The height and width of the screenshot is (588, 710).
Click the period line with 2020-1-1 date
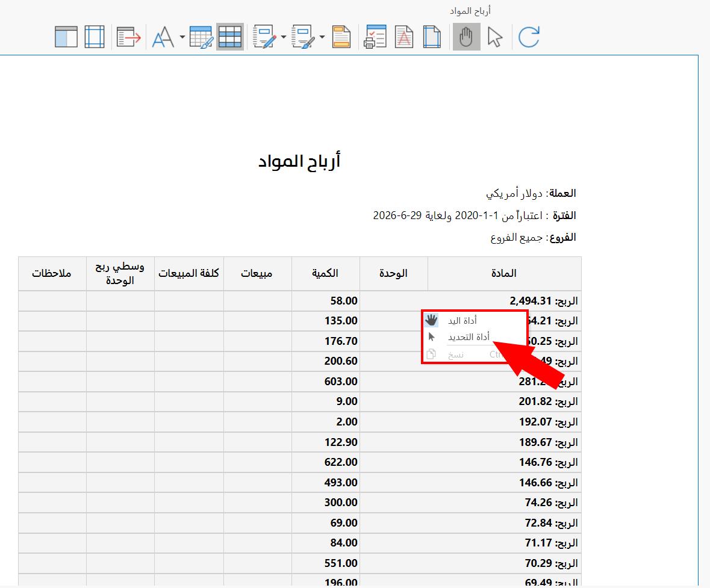point(474,215)
